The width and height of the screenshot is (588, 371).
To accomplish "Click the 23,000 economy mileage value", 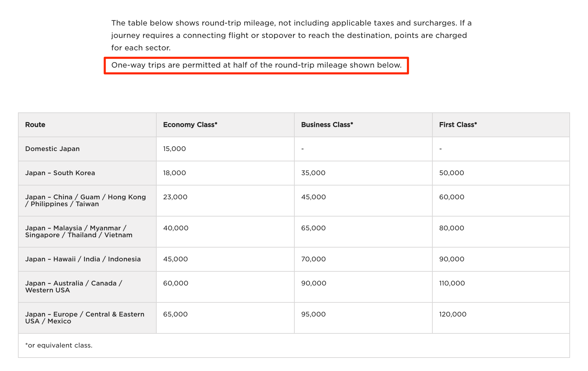I will click(x=175, y=197).
